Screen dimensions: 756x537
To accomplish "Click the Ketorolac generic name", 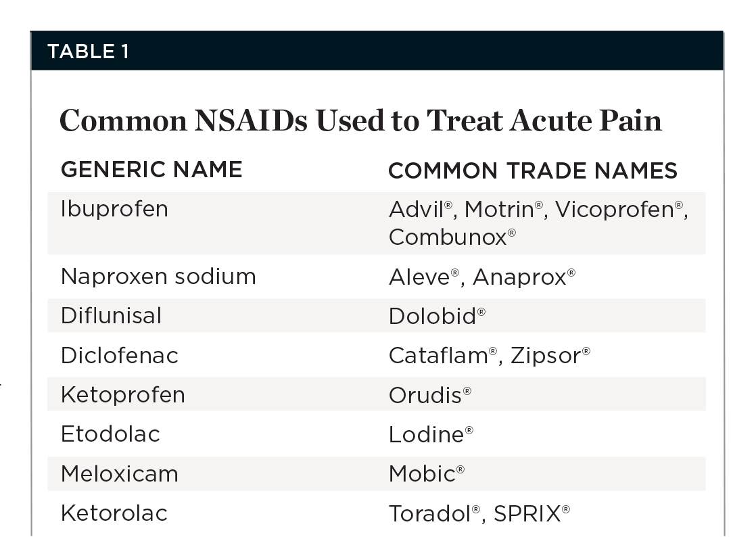I will (x=114, y=513).
